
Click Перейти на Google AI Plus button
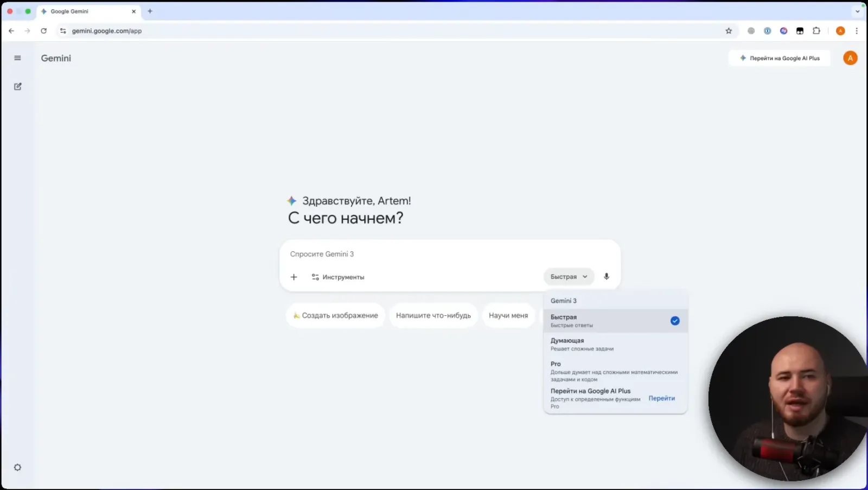(780, 58)
